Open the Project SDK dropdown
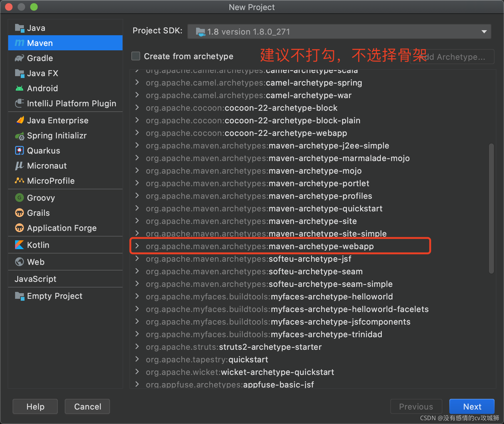Image resolution: width=504 pixels, height=424 pixels. 339,32
